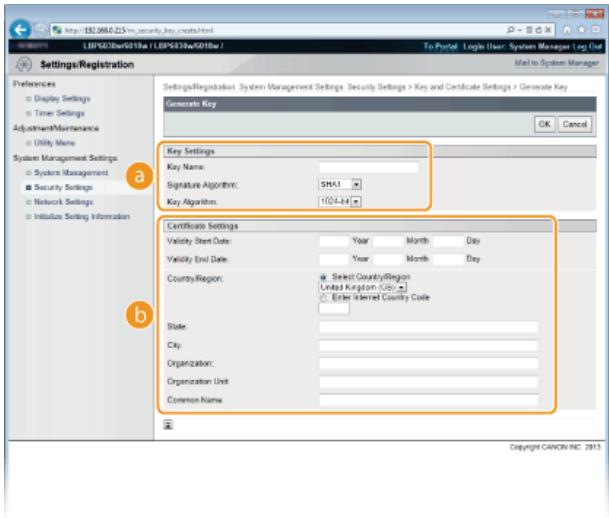Open the Key Algorithm 1024-bit dropdown

pyautogui.click(x=340, y=201)
